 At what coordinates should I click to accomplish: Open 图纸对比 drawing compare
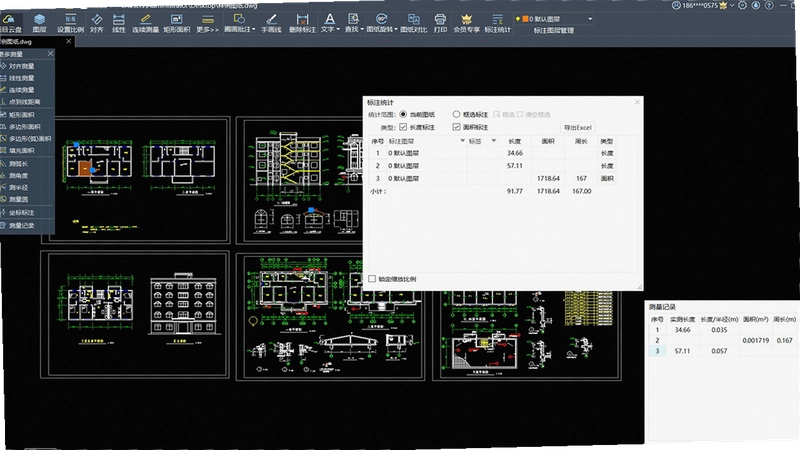point(413,23)
